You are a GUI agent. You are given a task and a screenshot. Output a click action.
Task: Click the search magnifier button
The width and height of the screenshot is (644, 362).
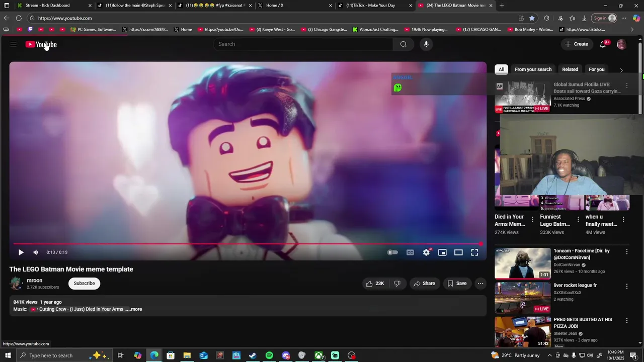pos(403,44)
